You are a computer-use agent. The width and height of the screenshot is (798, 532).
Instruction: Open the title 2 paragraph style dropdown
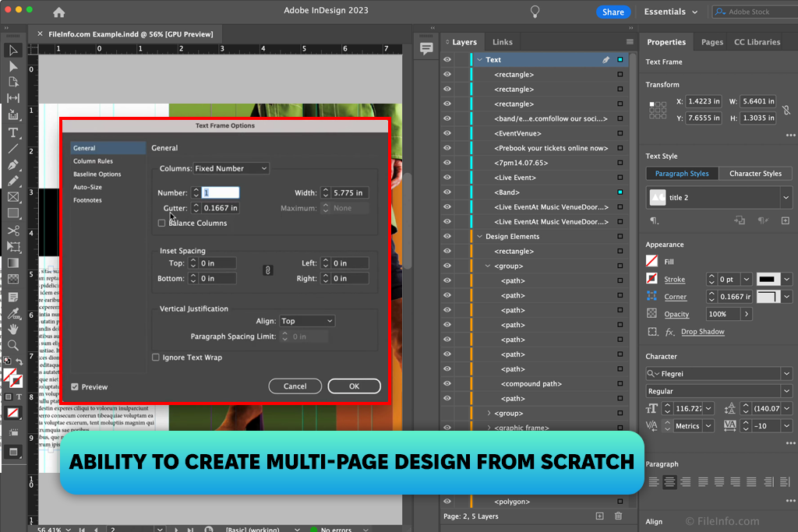[x=786, y=197]
